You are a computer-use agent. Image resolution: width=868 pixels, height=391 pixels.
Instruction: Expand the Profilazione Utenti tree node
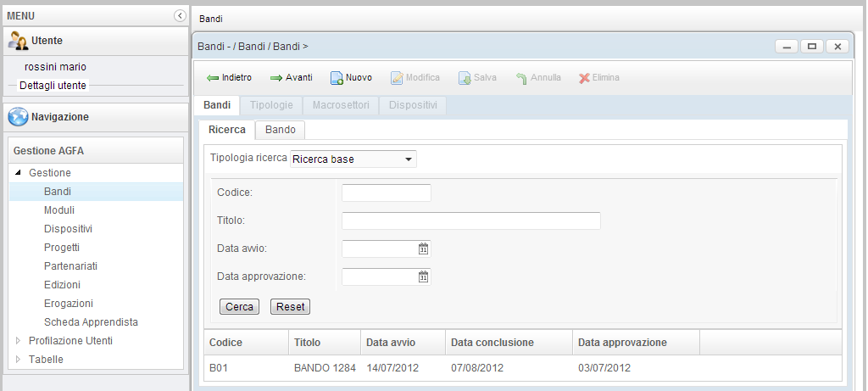click(19, 341)
